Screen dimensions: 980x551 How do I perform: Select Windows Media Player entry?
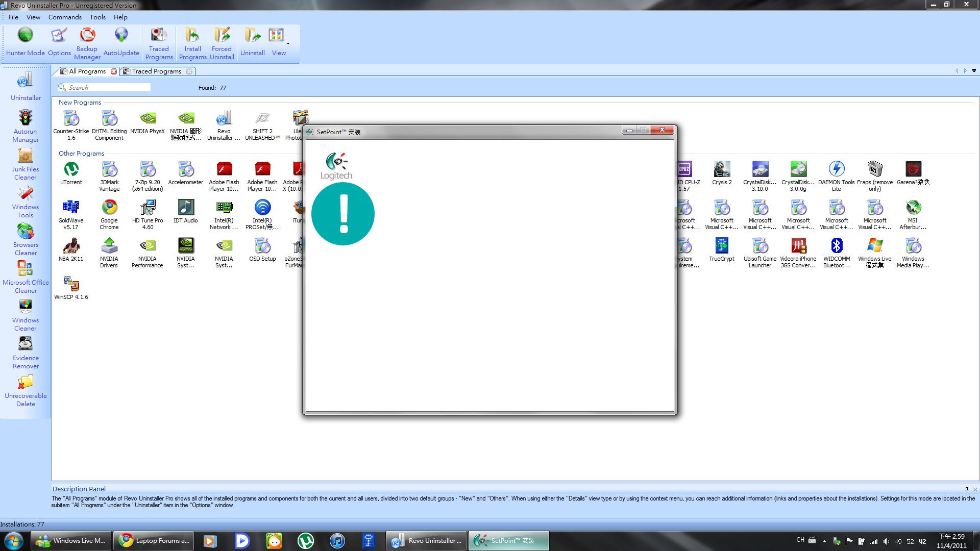tap(913, 253)
